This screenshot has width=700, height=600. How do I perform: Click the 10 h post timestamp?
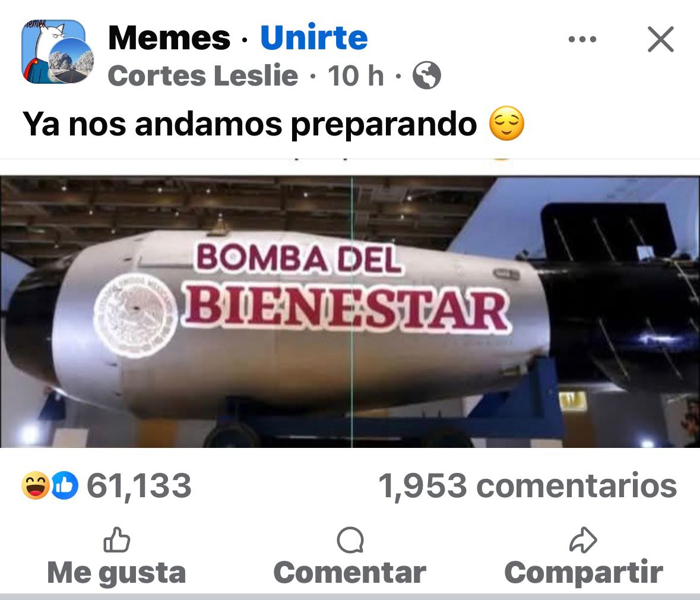(356, 75)
